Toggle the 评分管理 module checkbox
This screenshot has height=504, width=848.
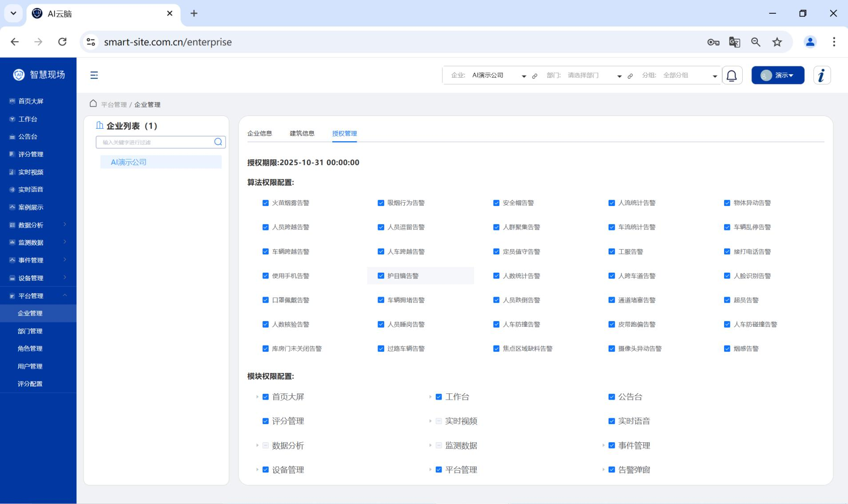click(x=265, y=421)
